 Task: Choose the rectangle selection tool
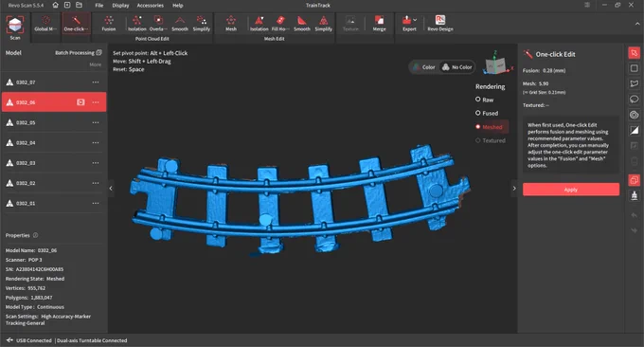(x=635, y=68)
